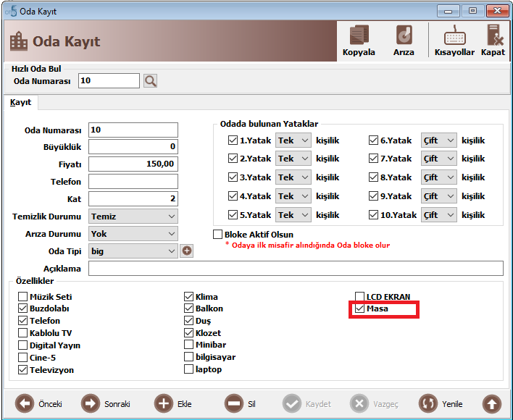The image size is (513, 420).
Task: Go to Sonraki next record
Action: pyautogui.click(x=91, y=403)
